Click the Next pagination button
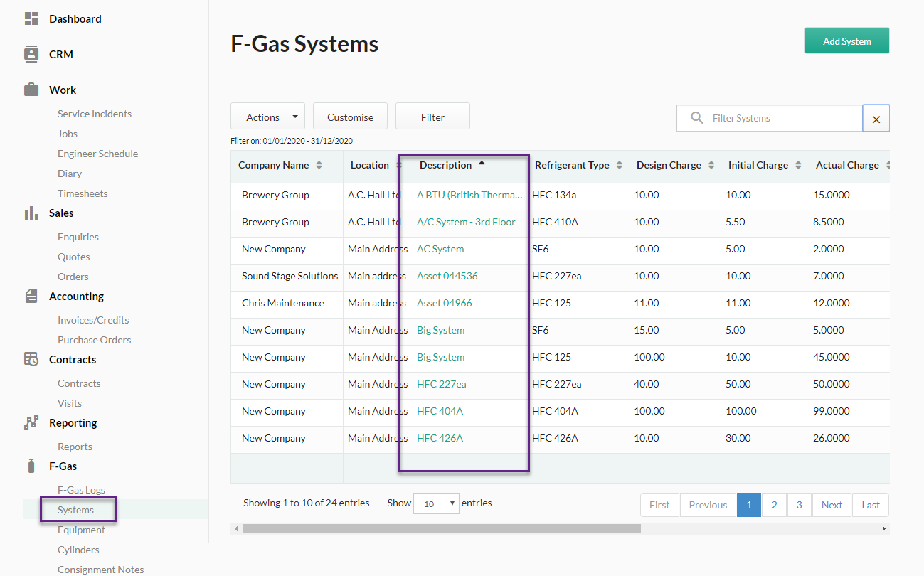Screen dimensions: 924x576 (832, 505)
